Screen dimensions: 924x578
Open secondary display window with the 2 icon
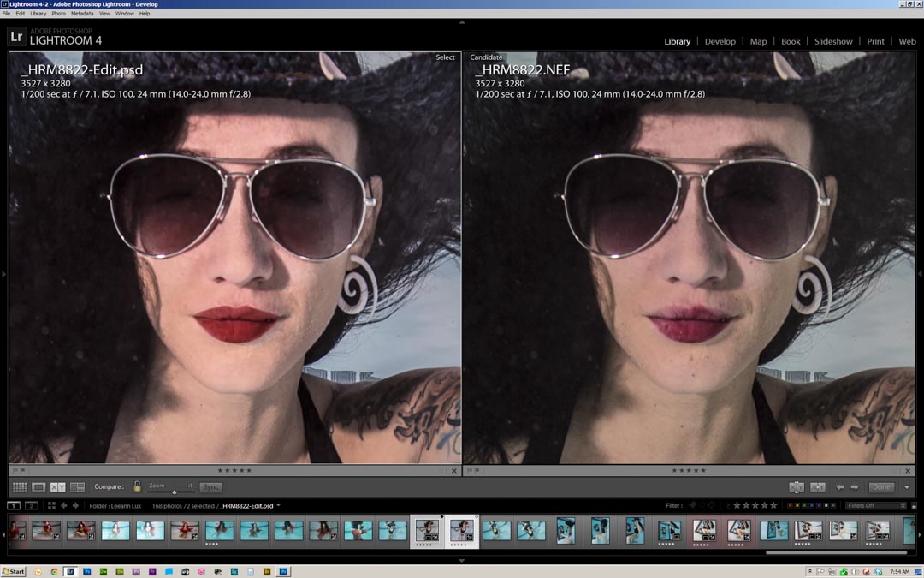[x=31, y=505]
